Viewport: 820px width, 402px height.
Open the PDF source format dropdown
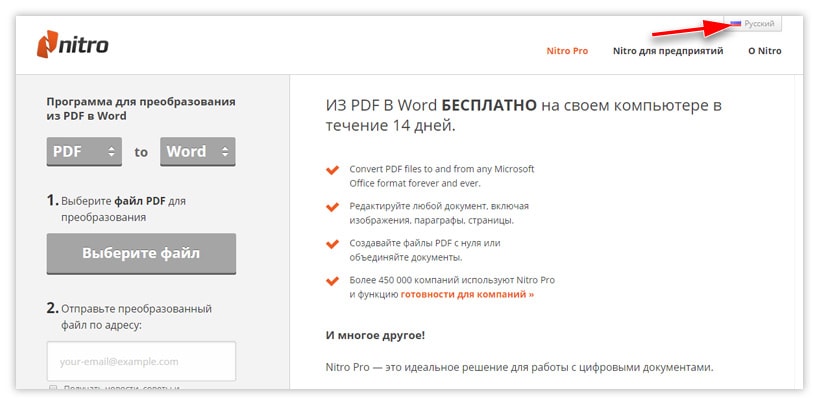(84, 152)
